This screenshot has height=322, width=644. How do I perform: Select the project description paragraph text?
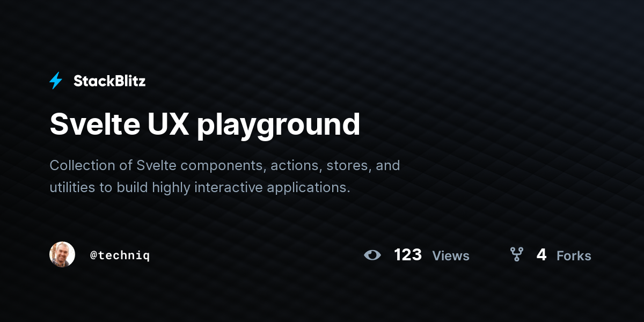[x=225, y=177]
